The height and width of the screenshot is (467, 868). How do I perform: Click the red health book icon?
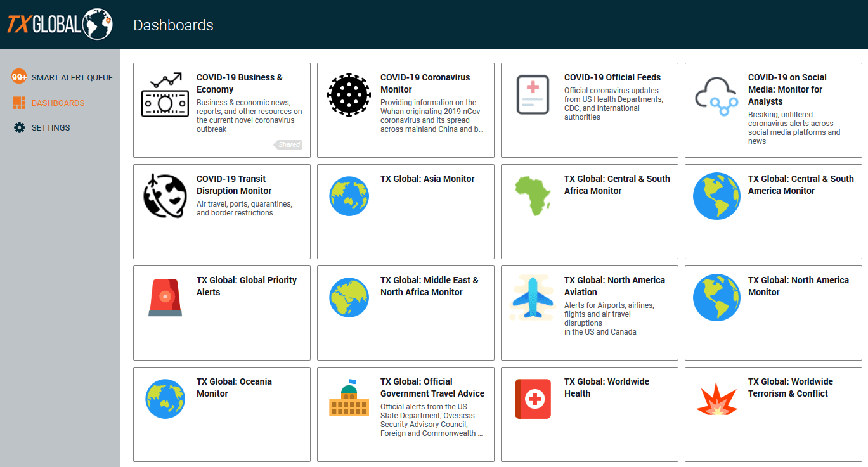tap(533, 399)
